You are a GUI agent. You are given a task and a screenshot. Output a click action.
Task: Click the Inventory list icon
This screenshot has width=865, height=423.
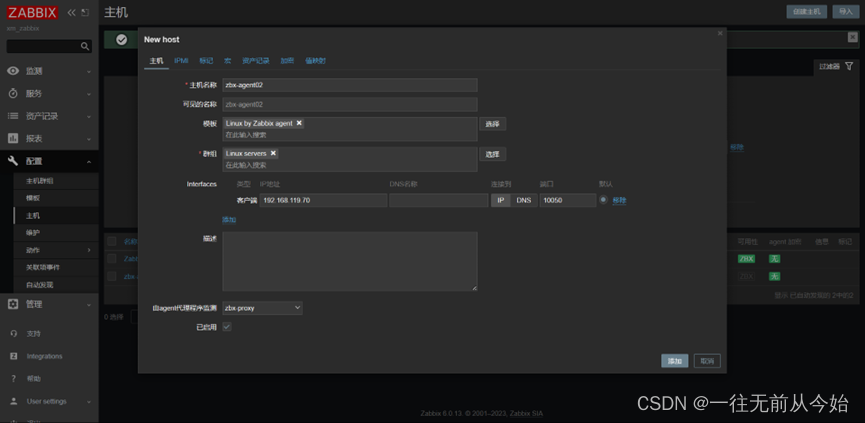point(13,116)
